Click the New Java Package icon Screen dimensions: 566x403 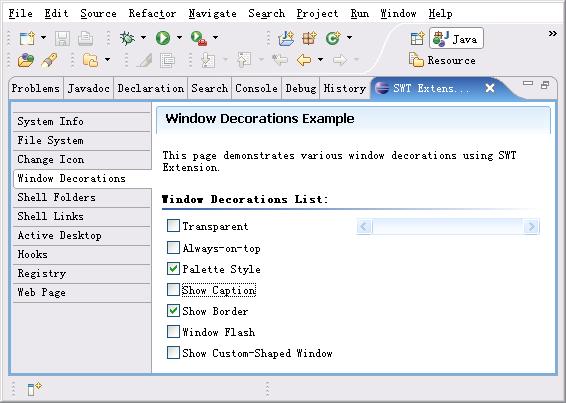[x=310, y=38]
